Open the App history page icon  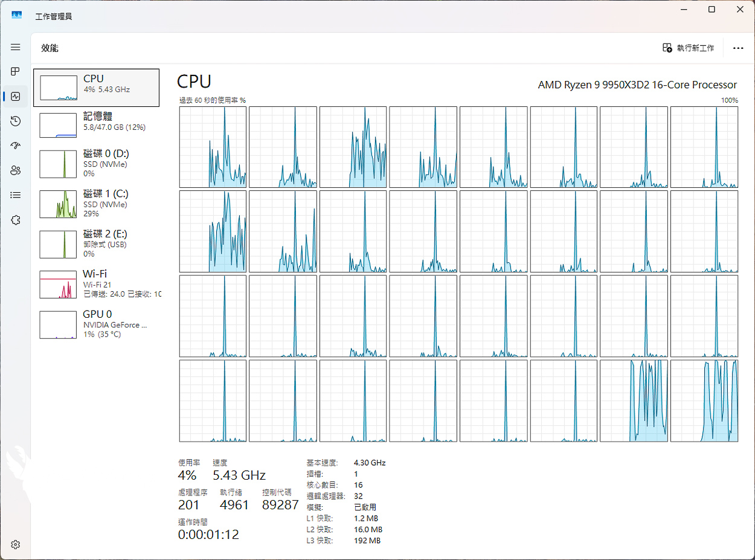16,121
